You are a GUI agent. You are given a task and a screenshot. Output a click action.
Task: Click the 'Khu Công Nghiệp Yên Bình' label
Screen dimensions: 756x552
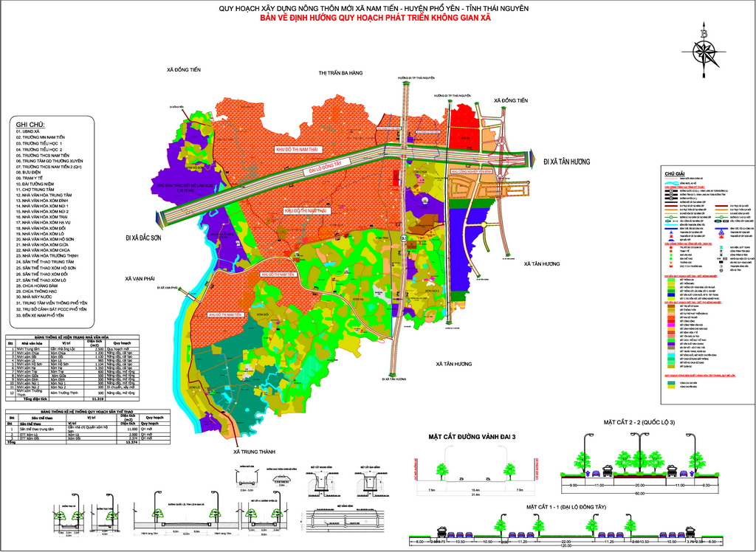click(472, 170)
